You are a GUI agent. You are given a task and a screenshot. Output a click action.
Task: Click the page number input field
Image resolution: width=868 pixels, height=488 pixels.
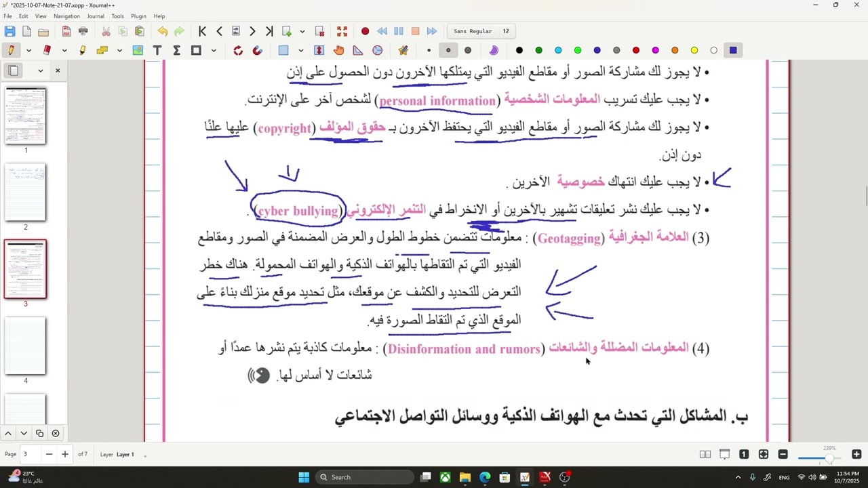[31, 454]
